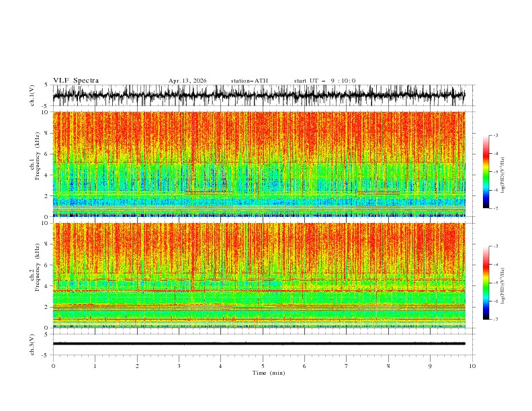This screenshot has width=532, height=411.
Task: Click the "-3" tick on ch.2 colorbar
Action: coord(495,246)
